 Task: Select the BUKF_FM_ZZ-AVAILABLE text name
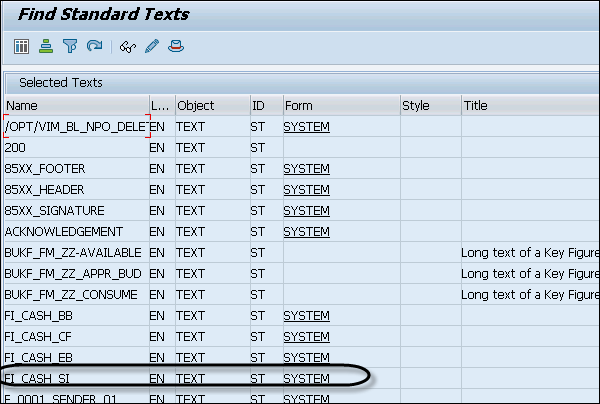[73, 253]
